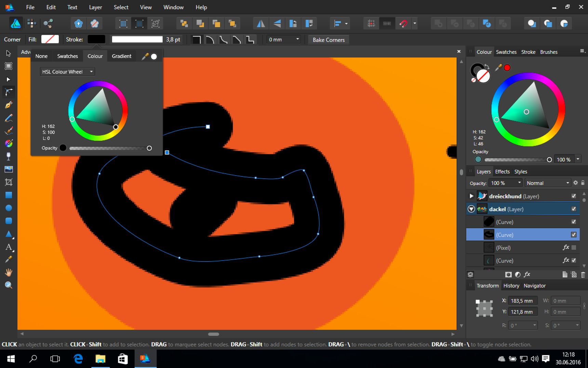Click the stroke width slider bar
Image resolution: width=588 pixels, height=368 pixels.
tap(137, 39)
